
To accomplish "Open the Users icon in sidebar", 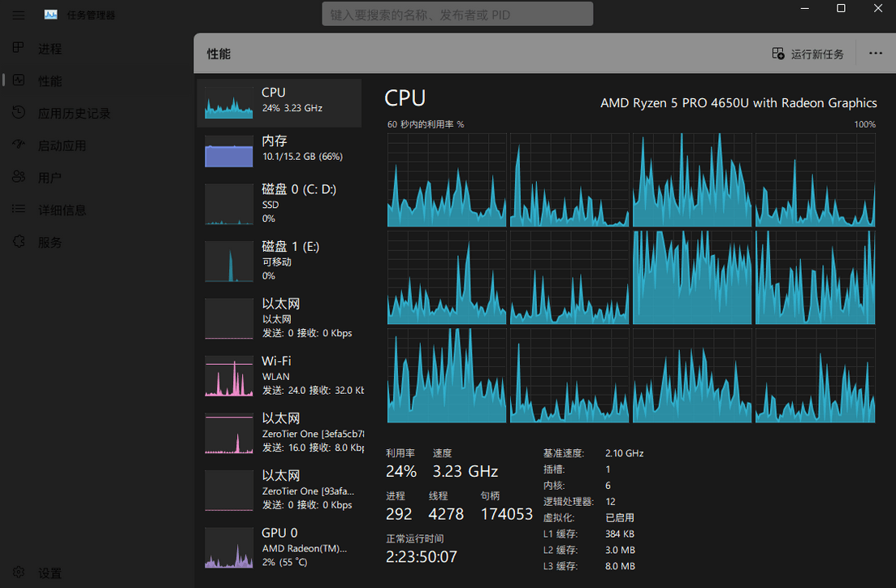I will pos(19,177).
